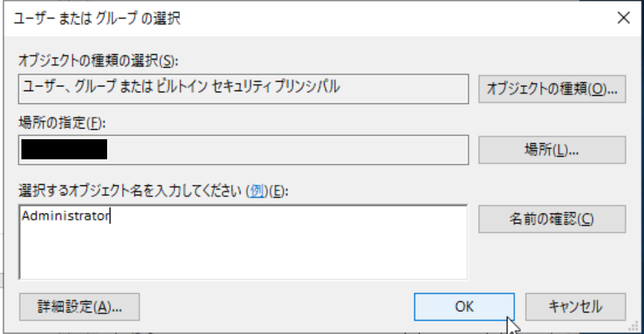Click blank dialog area between 詳細設定 and OK
This screenshot has width=644, height=334.
point(274,307)
